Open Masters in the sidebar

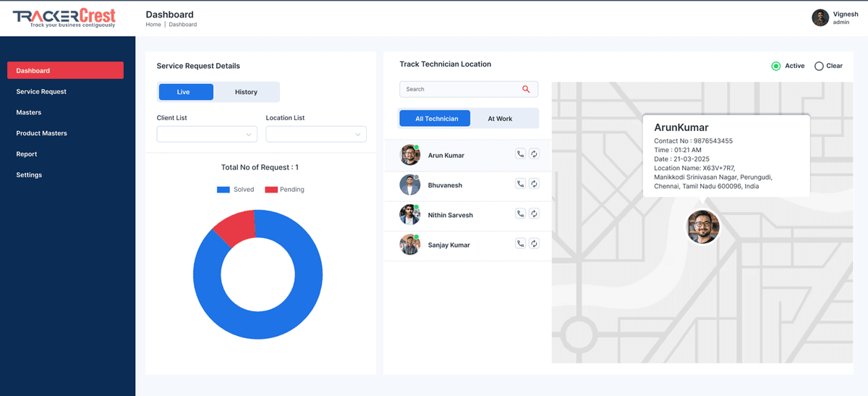29,112
